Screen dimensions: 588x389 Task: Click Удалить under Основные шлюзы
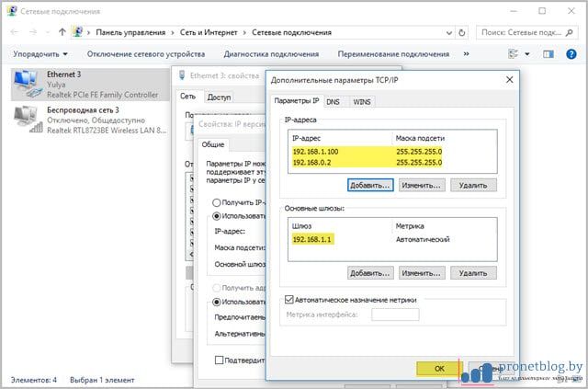tap(473, 273)
